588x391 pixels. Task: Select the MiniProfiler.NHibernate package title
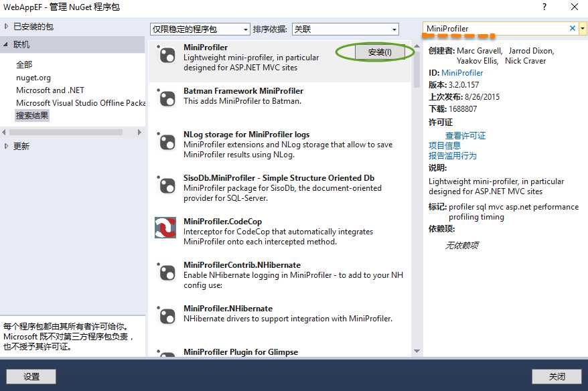click(x=228, y=308)
